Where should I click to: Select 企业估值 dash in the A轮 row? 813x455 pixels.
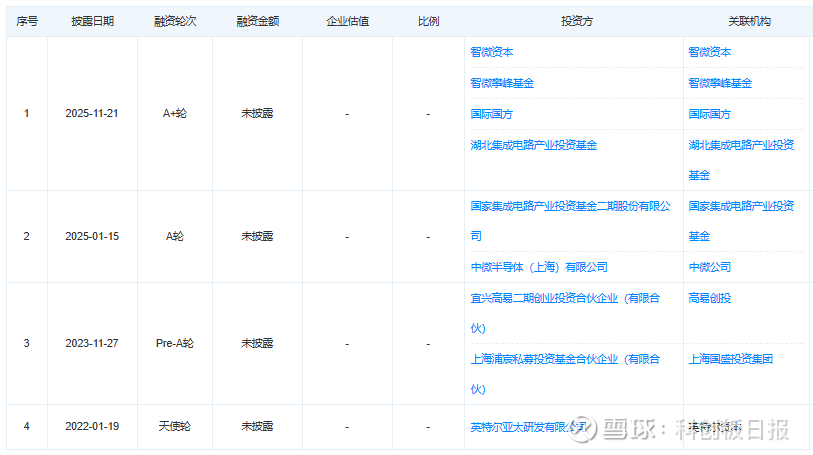[347, 237]
